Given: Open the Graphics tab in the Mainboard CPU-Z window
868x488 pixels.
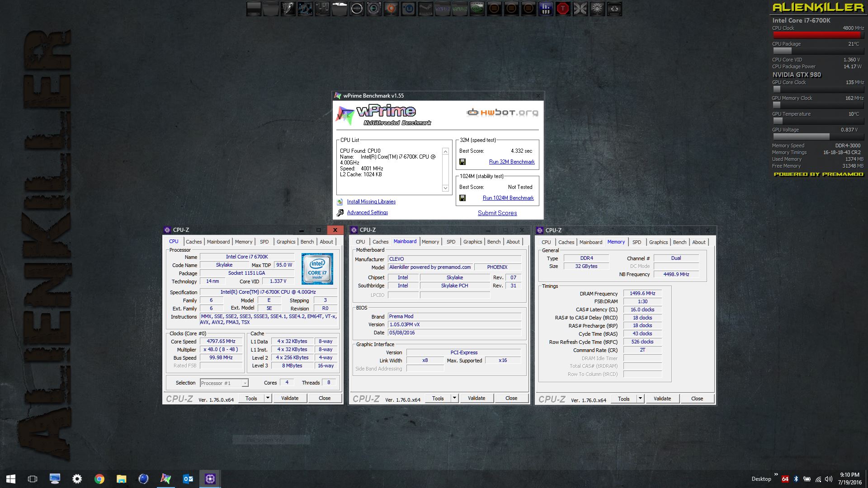Looking at the screenshot, I should (472, 242).
